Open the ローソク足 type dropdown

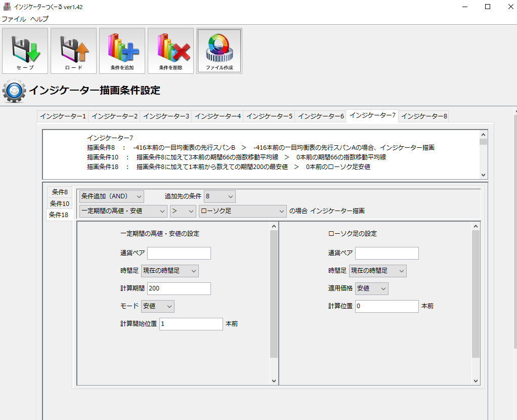coord(243,211)
